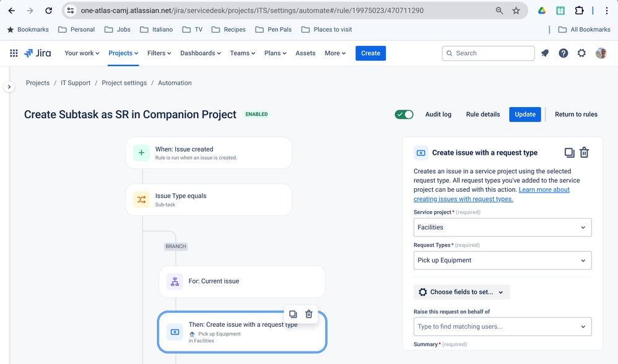Open the Personal bookmarks folder
Viewport: 618px width, 364px height.
pos(76,30)
